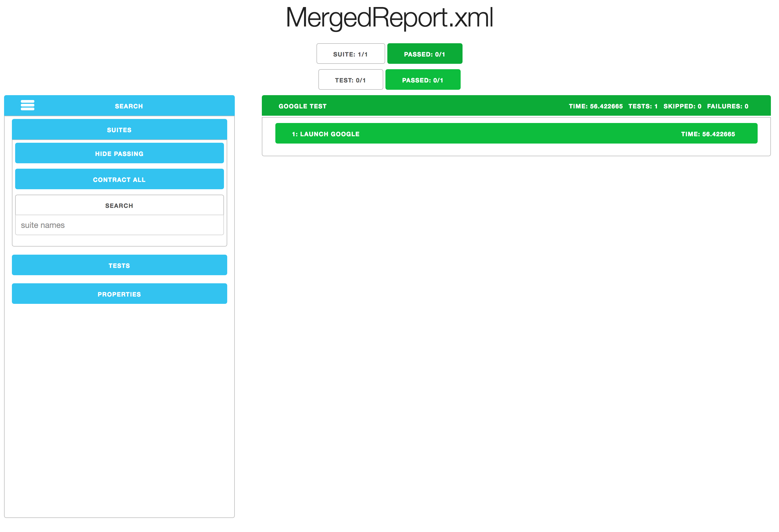This screenshot has height=532, width=779.
Task: Toggle the suite Passed: 0/1 filter
Action: (424, 54)
